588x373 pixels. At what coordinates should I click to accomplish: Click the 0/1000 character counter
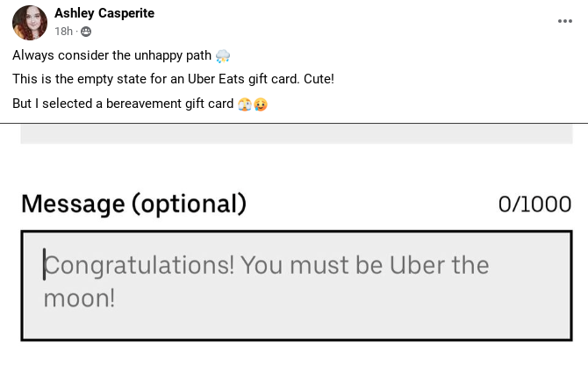coord(534,204)
